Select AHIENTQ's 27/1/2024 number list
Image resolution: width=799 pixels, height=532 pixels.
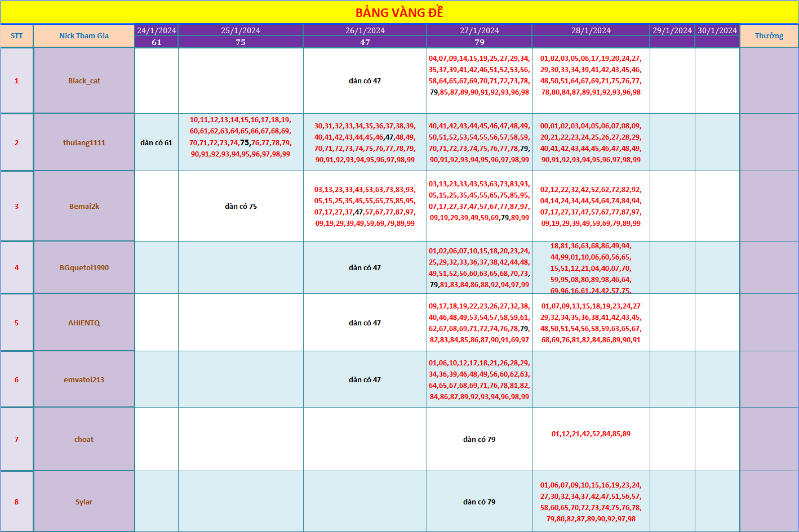point(480,323)
